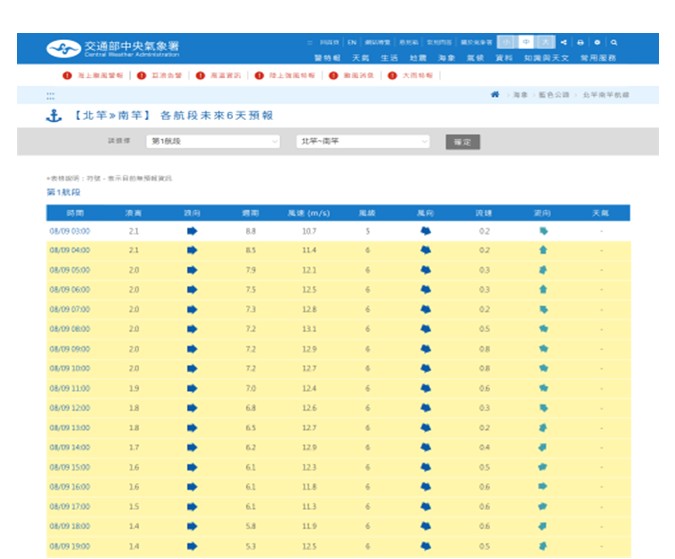Click red alert icon for 颱風消息
Viewport: 675px width, 559px height.
coord(333,75)
